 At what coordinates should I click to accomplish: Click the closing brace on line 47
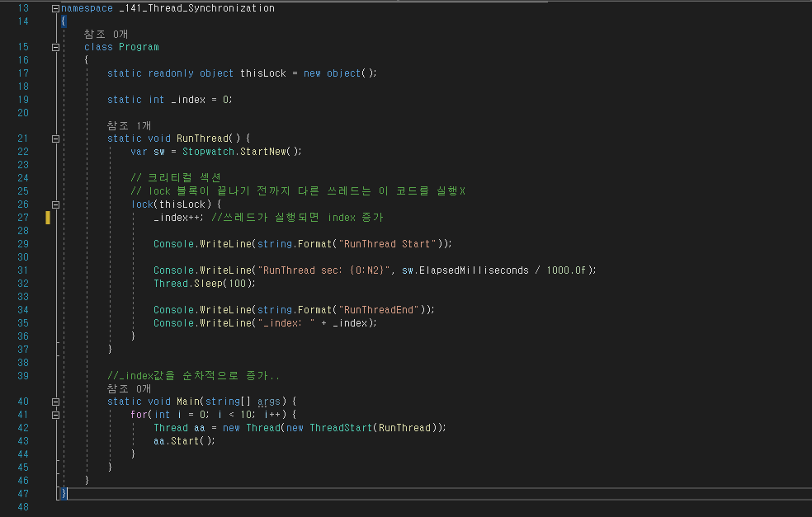coord(64,494)
